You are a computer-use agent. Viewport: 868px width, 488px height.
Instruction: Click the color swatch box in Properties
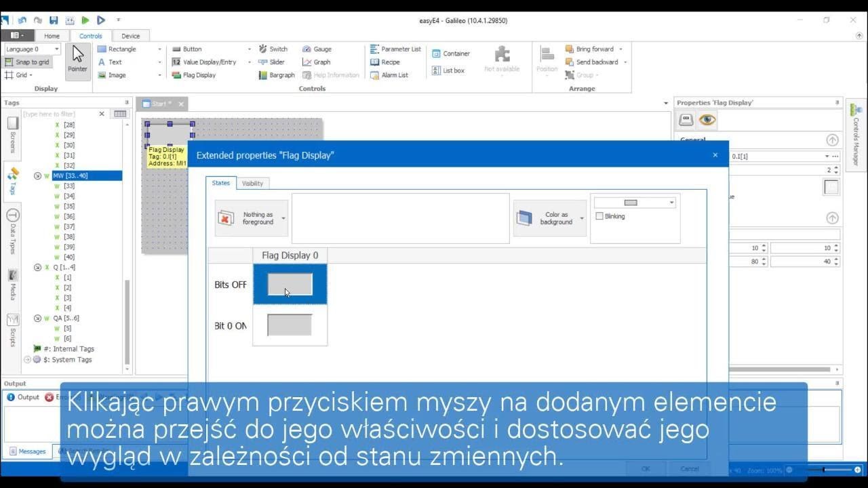831,188
